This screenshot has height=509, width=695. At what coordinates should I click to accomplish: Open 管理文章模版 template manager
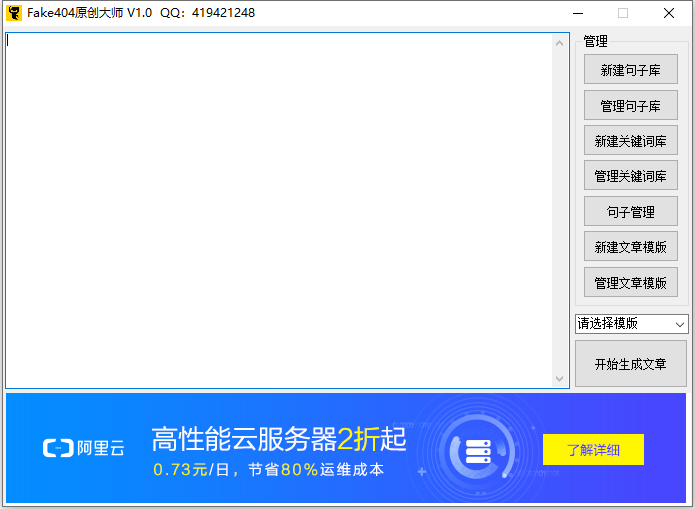click(630, 282)
